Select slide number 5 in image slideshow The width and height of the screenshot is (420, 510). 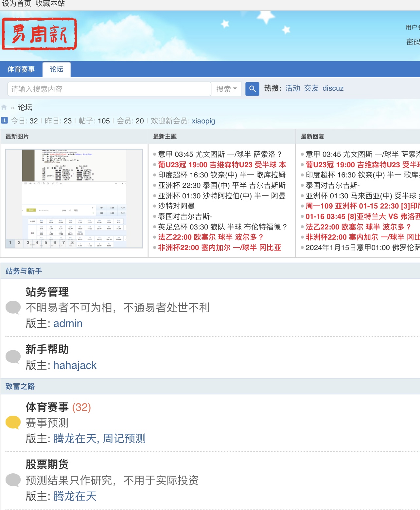pos(46,243)
